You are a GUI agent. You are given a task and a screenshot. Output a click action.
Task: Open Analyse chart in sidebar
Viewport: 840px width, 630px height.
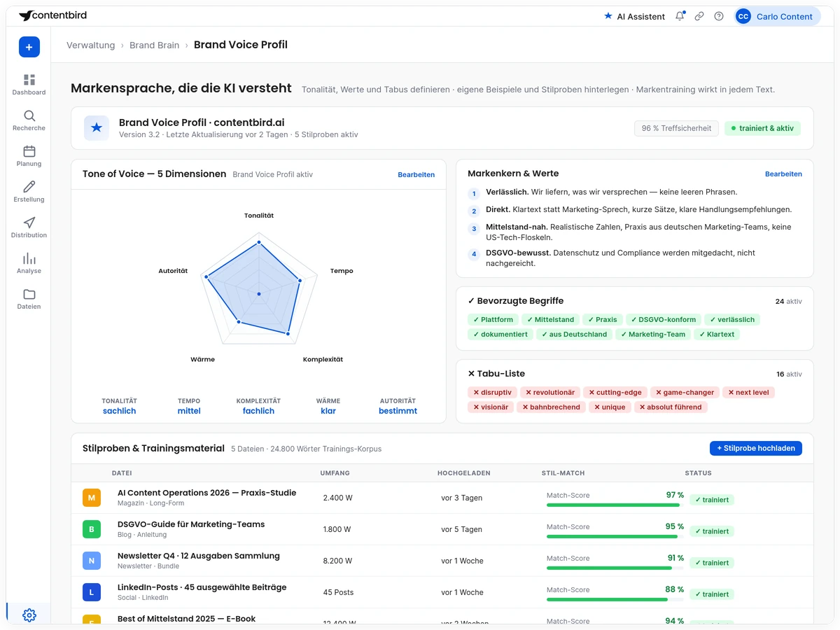click(x=29, y=263)
